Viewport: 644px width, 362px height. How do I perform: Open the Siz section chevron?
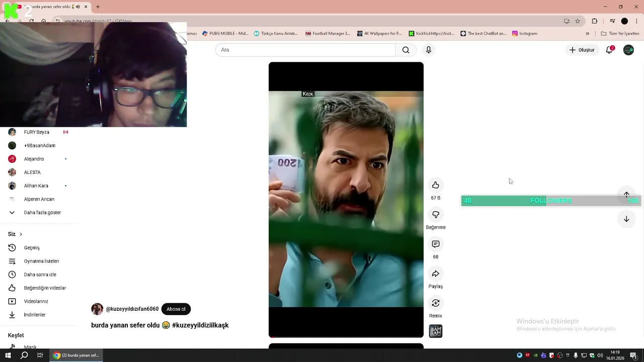(21, 234)
